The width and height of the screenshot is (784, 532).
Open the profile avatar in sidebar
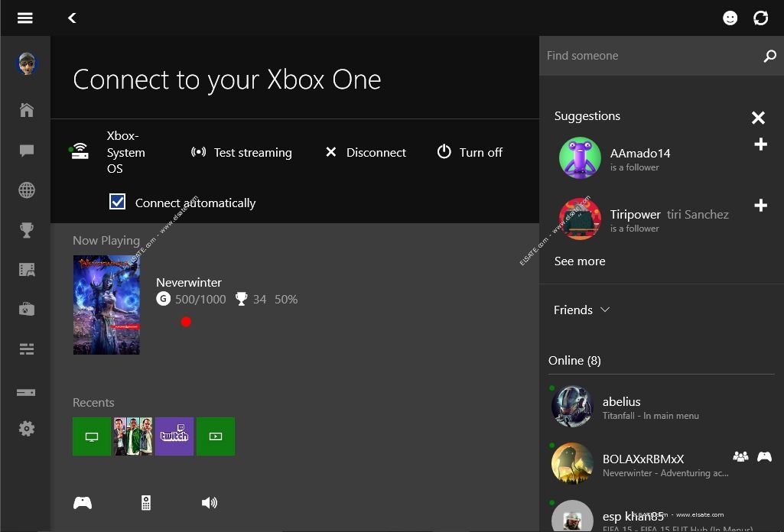[x=27, y=63]
